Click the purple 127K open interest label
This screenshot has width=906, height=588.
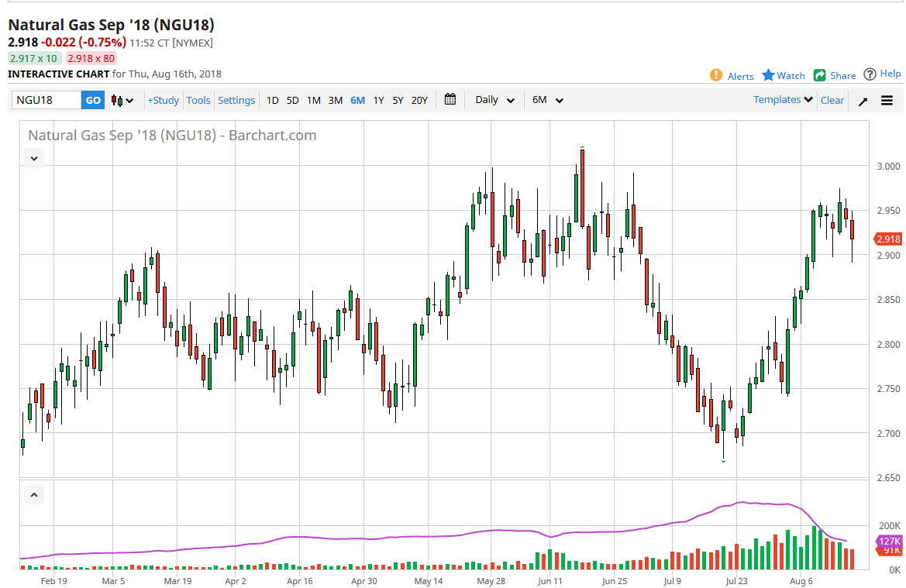tap(889, 542)
